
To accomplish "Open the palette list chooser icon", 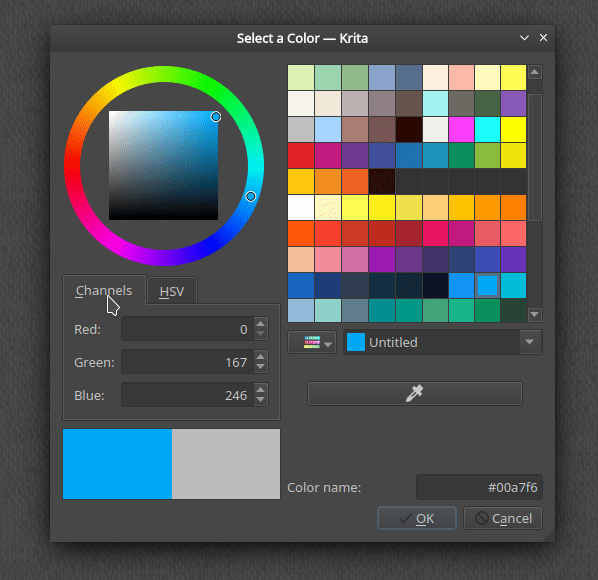I will point(312,342).
